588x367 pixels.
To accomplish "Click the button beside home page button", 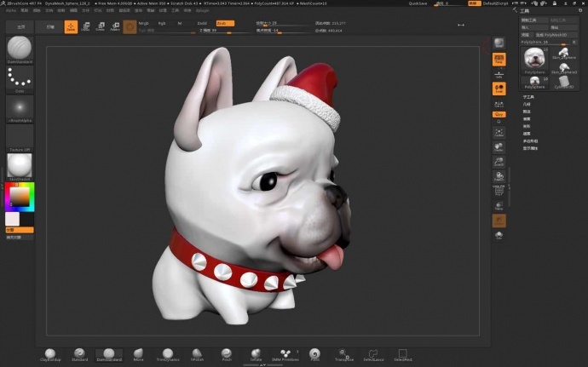I will [50, 27].
